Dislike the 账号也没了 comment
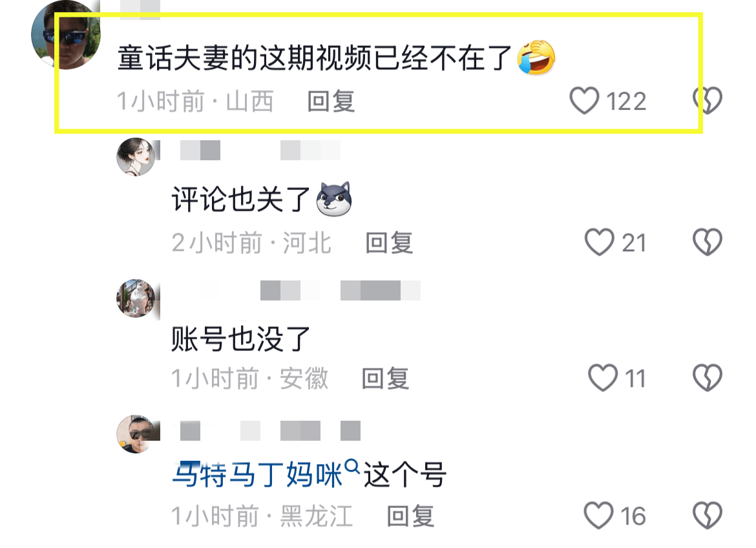 click(708, 377)
